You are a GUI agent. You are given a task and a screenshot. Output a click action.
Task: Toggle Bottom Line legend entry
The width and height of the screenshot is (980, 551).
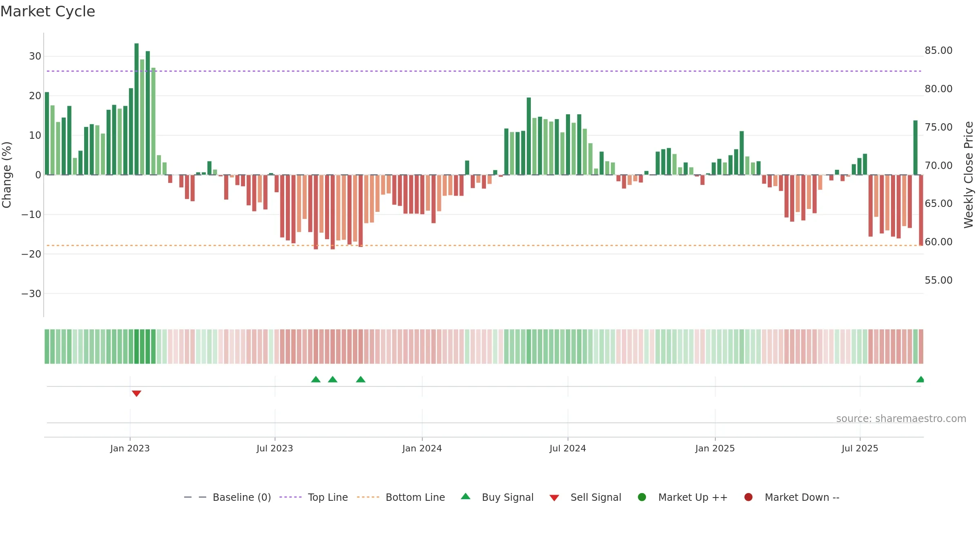coord(401,497)
